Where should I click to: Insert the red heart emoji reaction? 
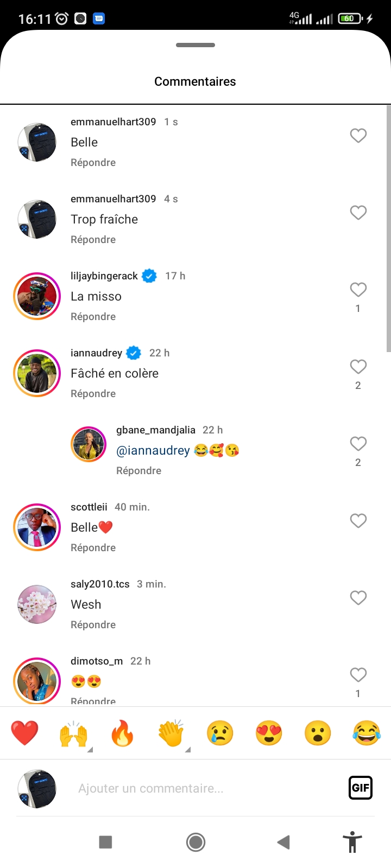(x=24, y=733)
